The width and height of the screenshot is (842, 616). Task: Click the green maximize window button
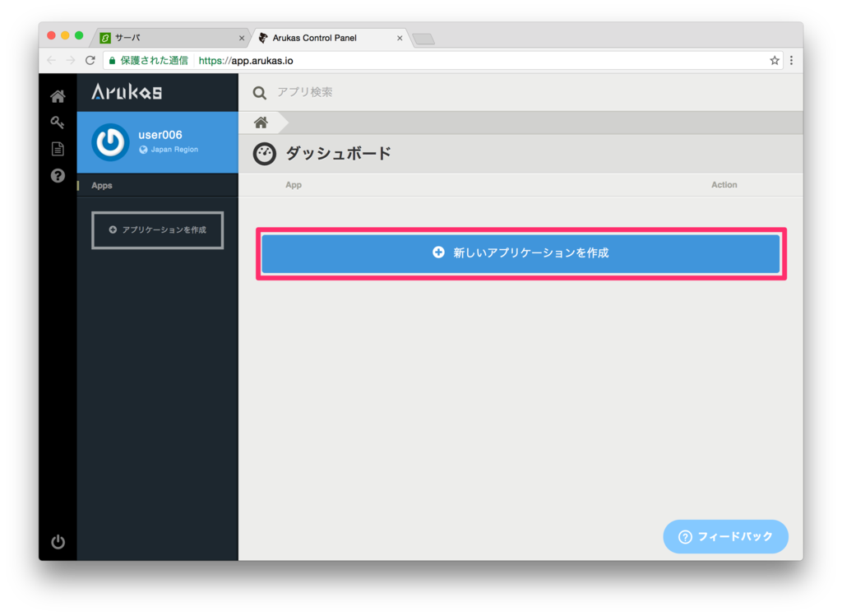(x=79, y=35)
